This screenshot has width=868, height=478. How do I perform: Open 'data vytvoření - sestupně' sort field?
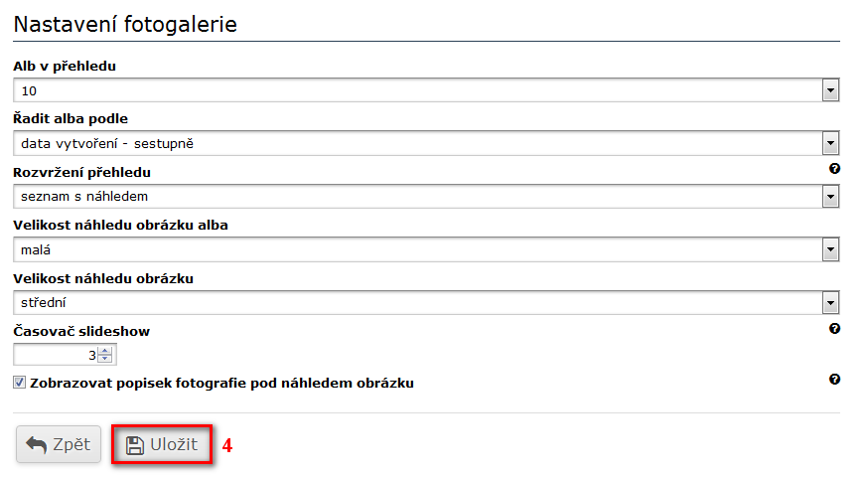tap(417, 144)
